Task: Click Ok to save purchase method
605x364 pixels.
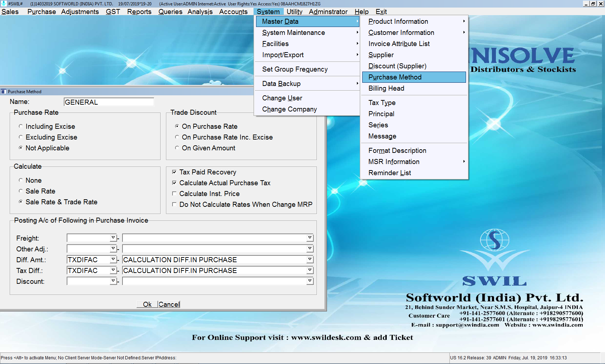Action: click(x=147, y=304)
